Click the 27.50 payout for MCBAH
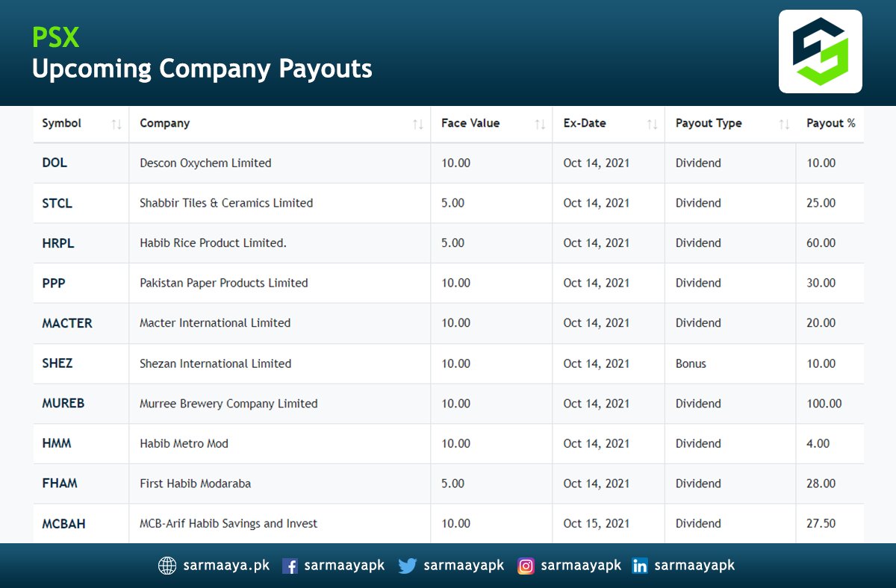Screen dimensions: 896x588 click(x=821, y=524)
